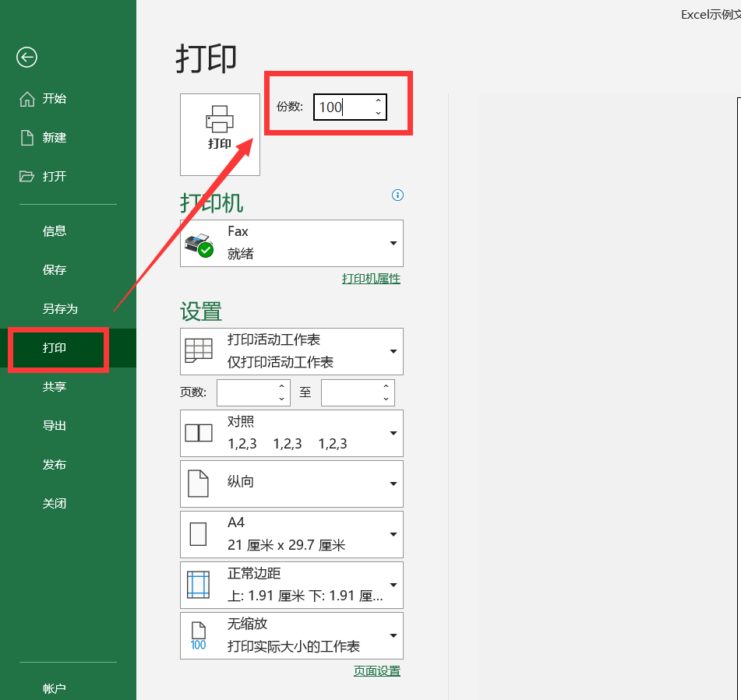The height and width of the screenshot is (700, 741).
Task: Select 保存 in the sidebar
Action: pos(55,269)
